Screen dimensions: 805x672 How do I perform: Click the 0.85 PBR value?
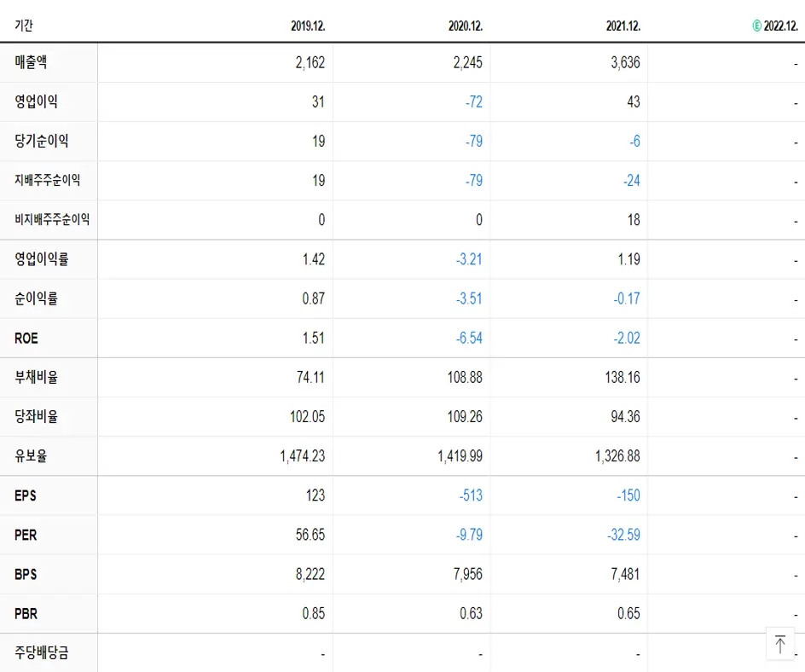coord(314,613)
